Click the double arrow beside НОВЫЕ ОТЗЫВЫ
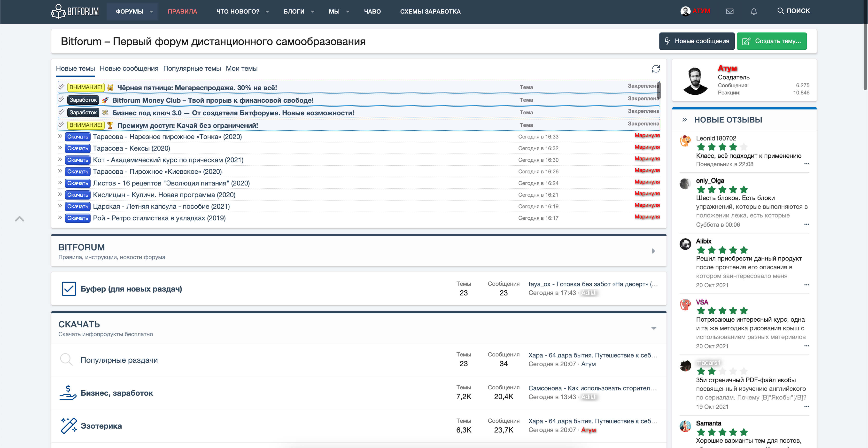The image size is (868, 448). (x=684, y=120)
